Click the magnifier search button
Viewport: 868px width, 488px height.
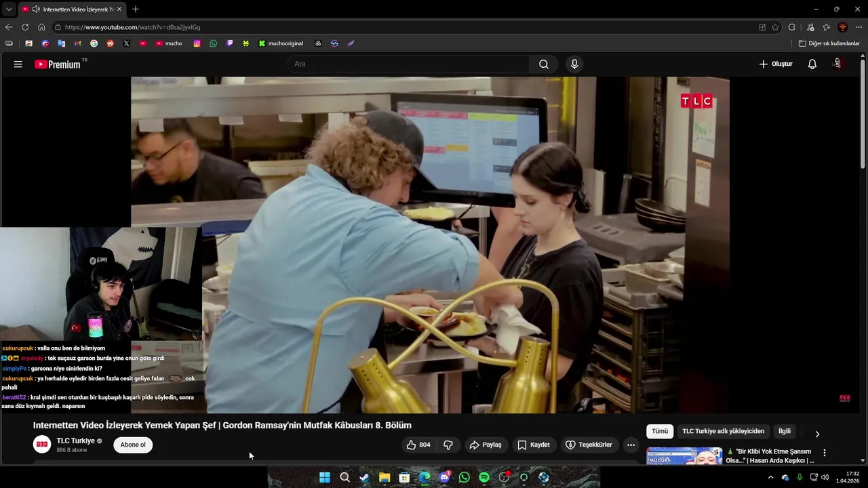coord(544,64)
